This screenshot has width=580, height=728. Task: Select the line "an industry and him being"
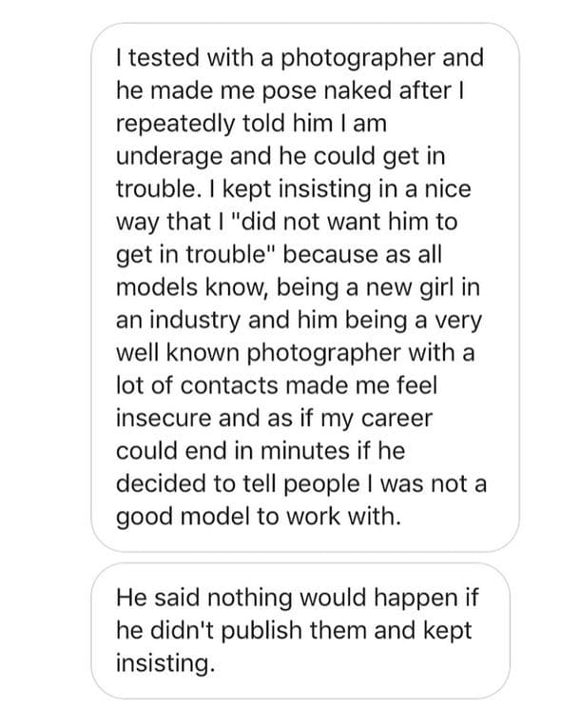pyautogui.click(x=293, y=320)
